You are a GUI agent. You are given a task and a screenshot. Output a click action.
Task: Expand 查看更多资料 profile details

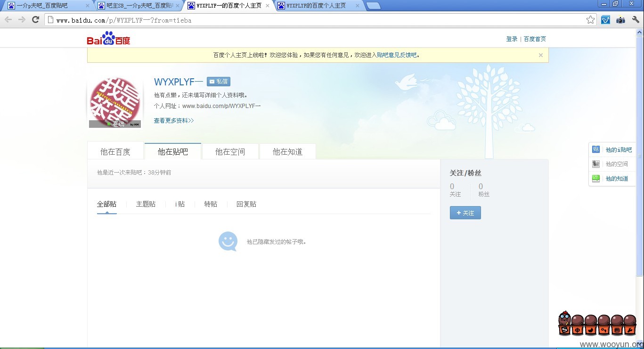click(174, 121)
